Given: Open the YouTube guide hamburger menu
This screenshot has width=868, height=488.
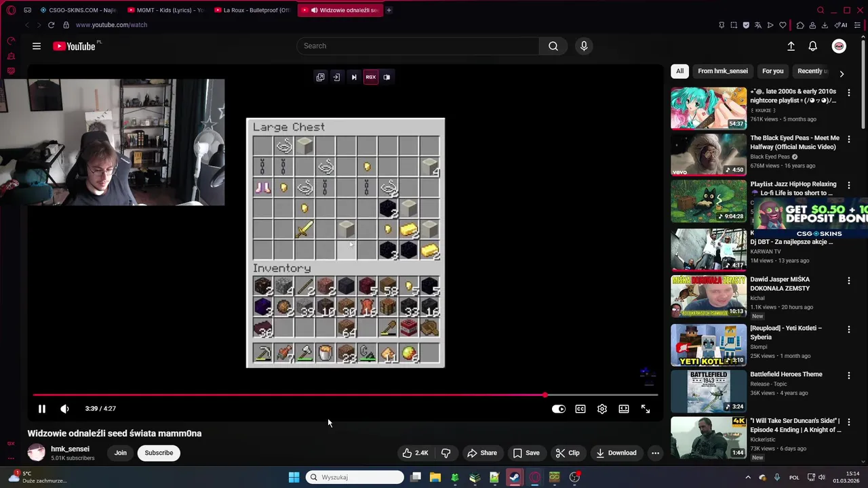Looking at the screenshot, I should 37,46.
